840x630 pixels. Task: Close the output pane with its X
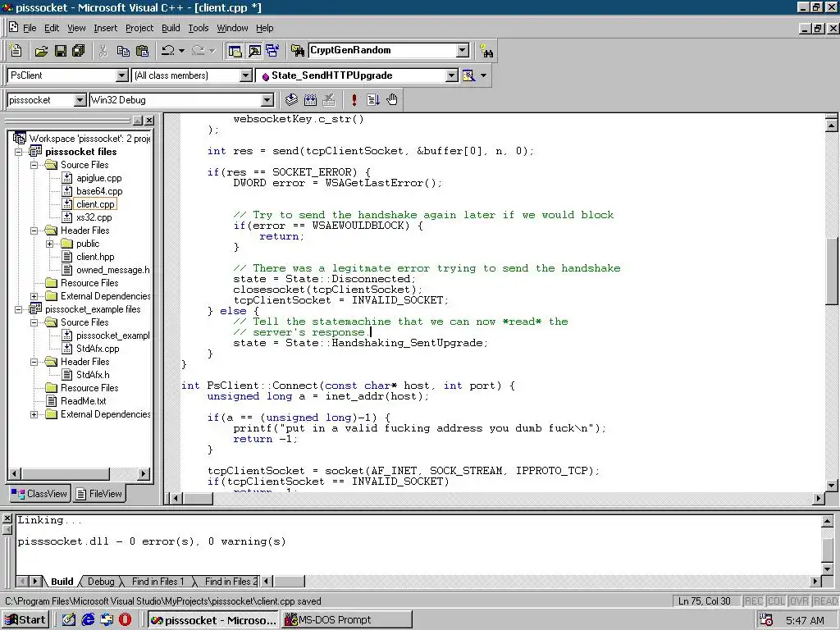point(7,518)
